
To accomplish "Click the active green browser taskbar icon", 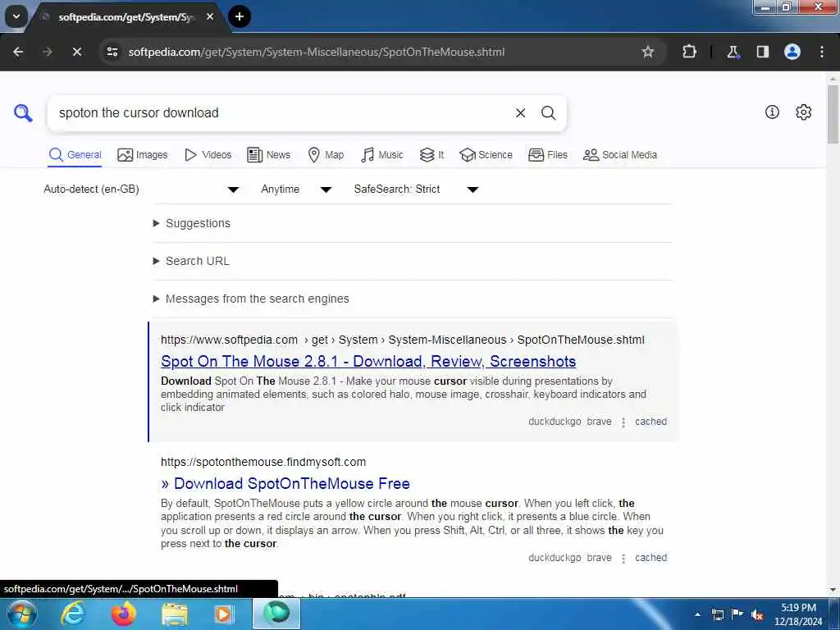I will pyautogui.click(x=276, y=614).
